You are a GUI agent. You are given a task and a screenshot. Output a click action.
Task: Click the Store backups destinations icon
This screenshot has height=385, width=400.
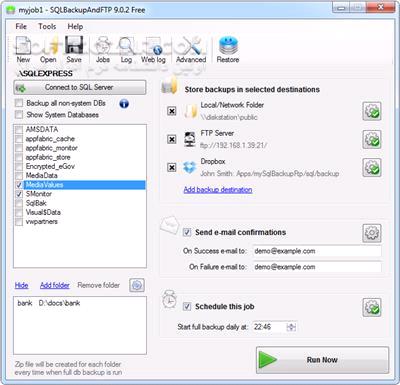pyautogui.click(x=170, y=85)
